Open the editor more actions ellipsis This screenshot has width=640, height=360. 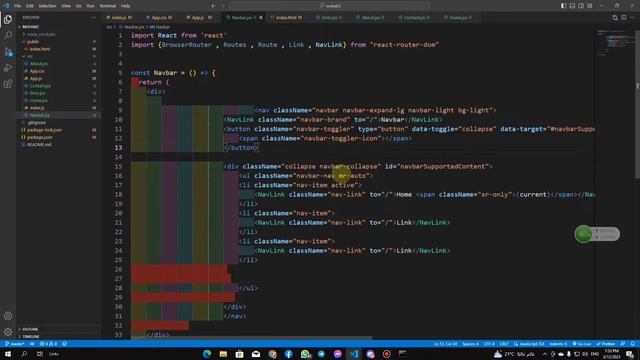click(633, 18)
